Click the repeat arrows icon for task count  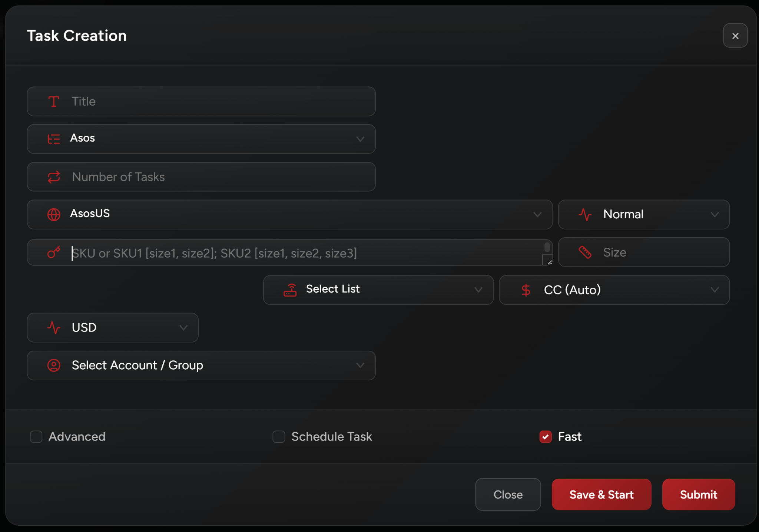(54, 177)
